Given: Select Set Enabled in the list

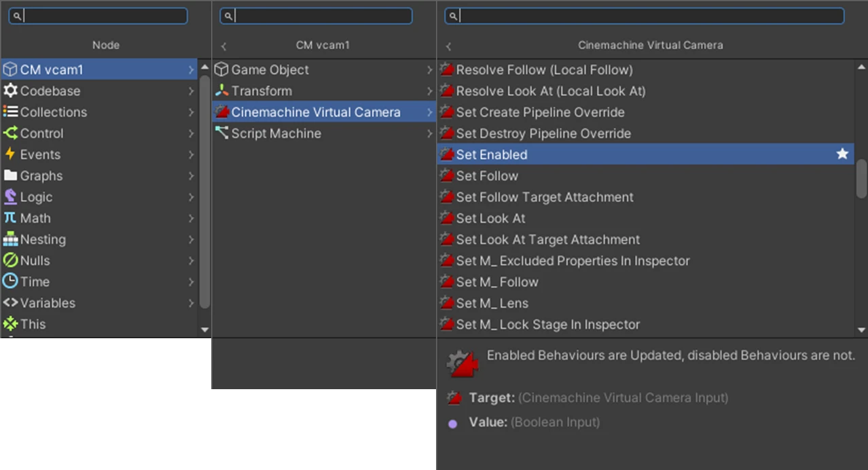Looking at the screenshot, I should coord(645,154).
